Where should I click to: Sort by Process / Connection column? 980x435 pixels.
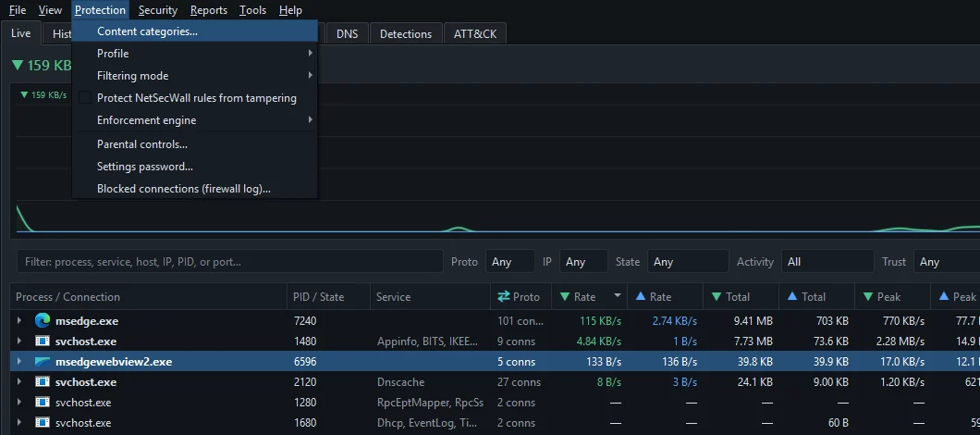click(x=149, y=297)
